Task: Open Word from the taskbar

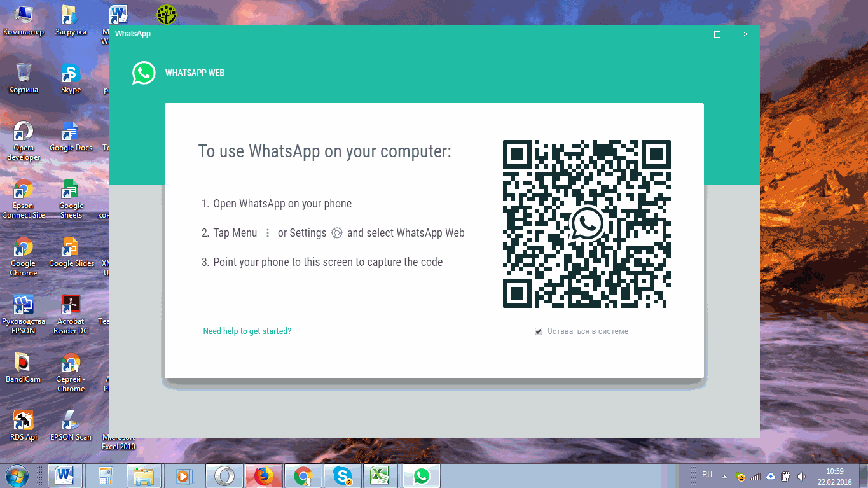Action: coord(65,475)
